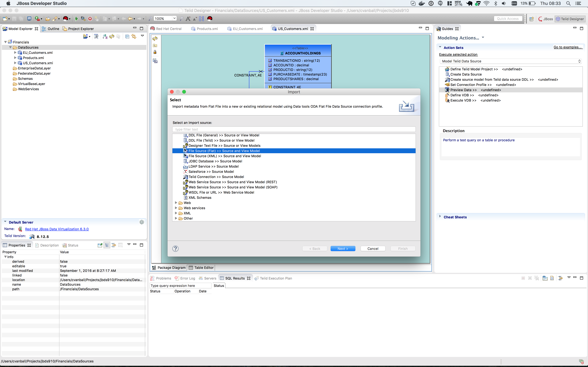Image resolution: width=588 pixels, height=367 pixels.
Task: Click Collapse All in Model Explorer
Action: pos(127,36)
